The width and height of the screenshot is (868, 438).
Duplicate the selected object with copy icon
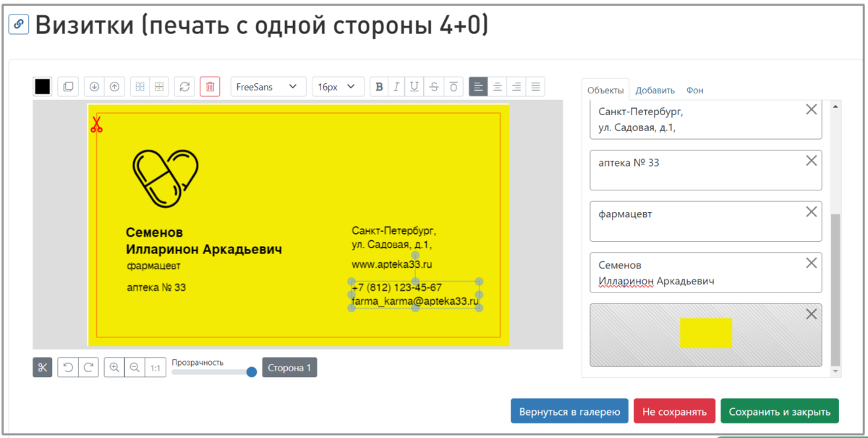(x=68, y=87)
